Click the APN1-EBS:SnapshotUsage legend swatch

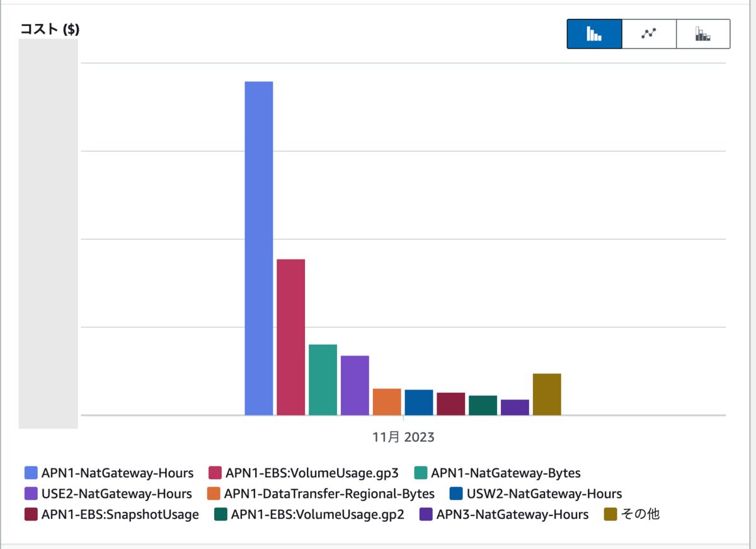31,514
